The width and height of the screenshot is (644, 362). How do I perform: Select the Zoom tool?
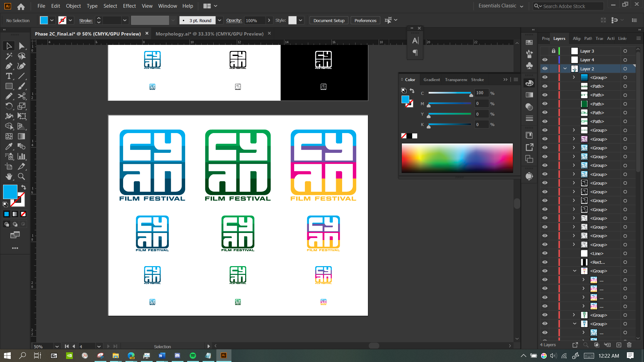click(x=21, y=176)
